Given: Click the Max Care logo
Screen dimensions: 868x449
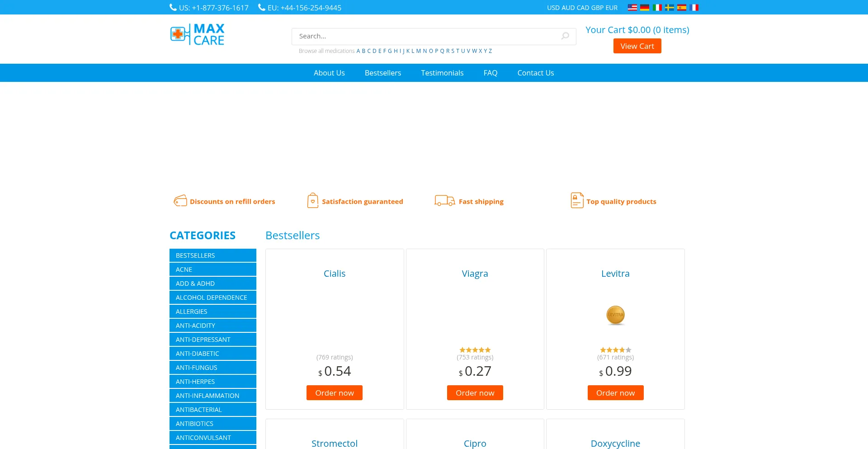Looking at the screenshot, I should 197,34.
